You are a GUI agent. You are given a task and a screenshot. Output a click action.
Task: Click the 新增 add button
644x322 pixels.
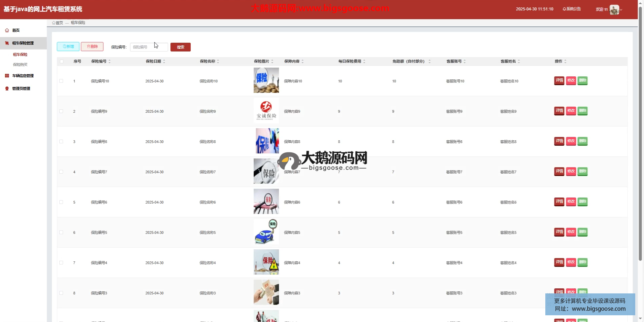click(x=68, y=46)
